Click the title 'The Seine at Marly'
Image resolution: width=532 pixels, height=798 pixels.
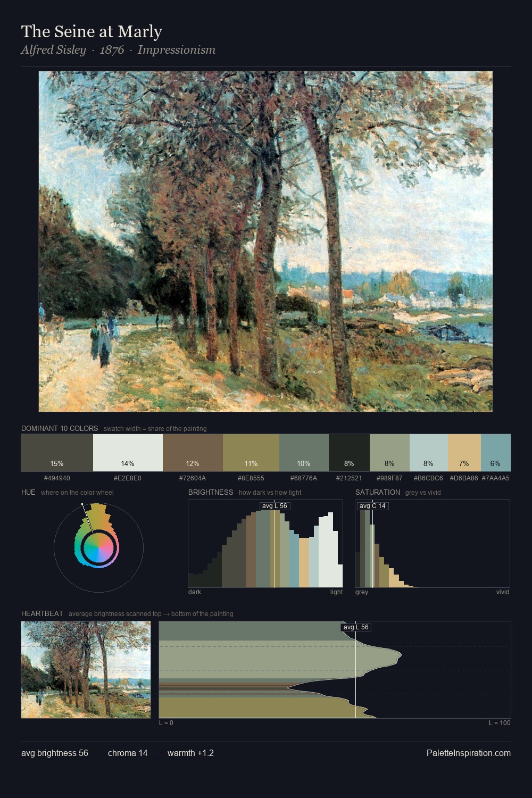coord(92,31)
